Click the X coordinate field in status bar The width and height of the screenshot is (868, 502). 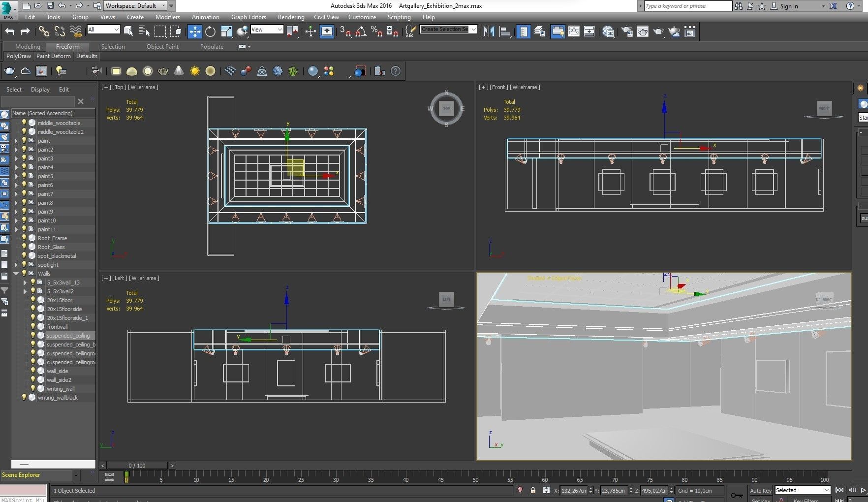click(574, 490)
